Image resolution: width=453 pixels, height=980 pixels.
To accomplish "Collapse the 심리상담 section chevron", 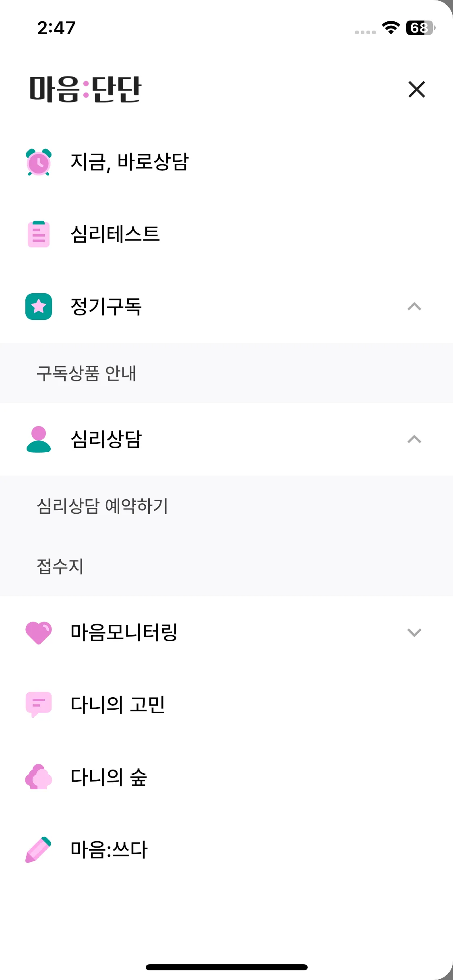I will (414, 439).
